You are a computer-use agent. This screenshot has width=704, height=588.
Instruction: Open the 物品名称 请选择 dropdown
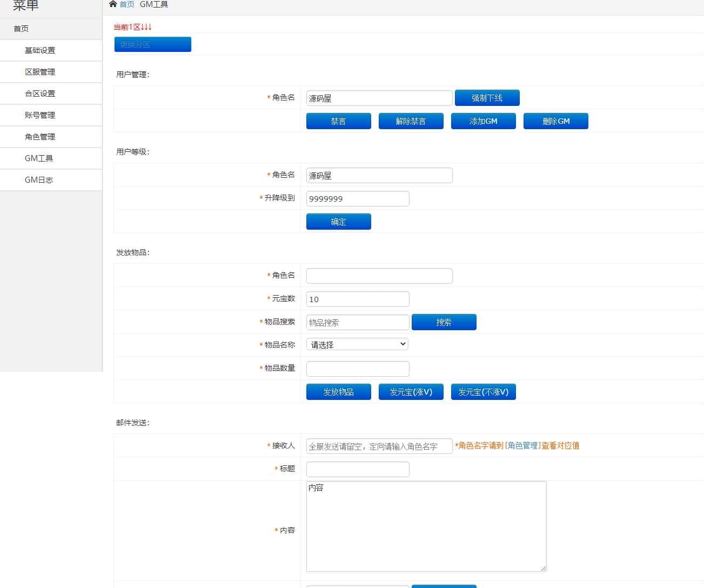(x=357, y=344)
